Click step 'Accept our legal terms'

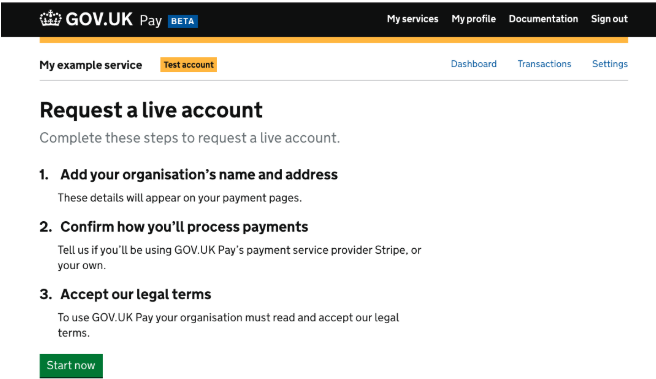click(x=136, y=294)
